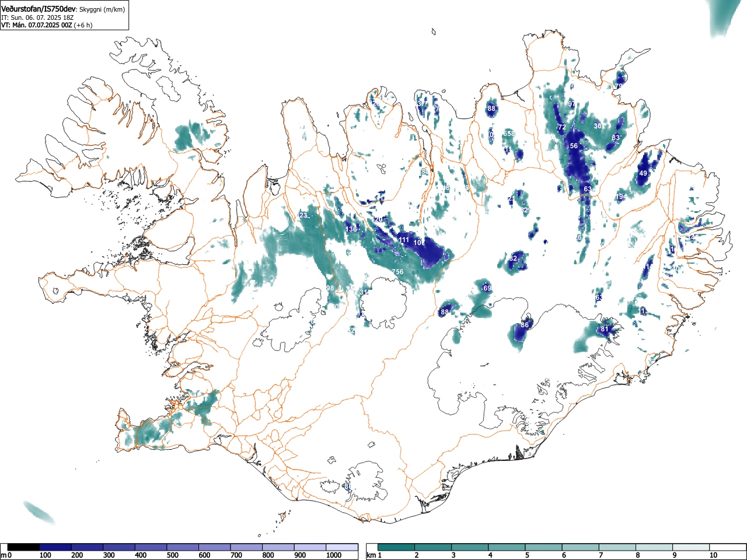This screenshot has width=747, height=560.
Task: Click the visibility value '56' on the map
Action: pos(574,146)
